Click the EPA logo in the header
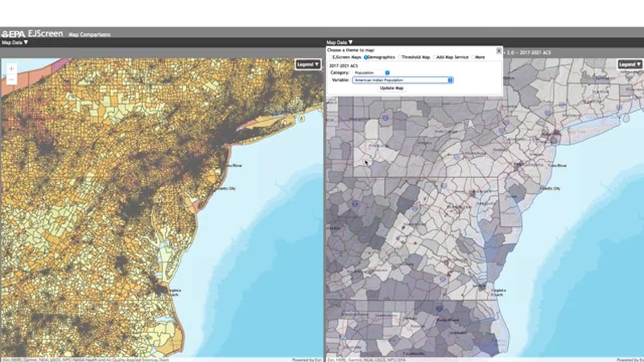This screenshot has height=362, width=644. coord(13,34)
